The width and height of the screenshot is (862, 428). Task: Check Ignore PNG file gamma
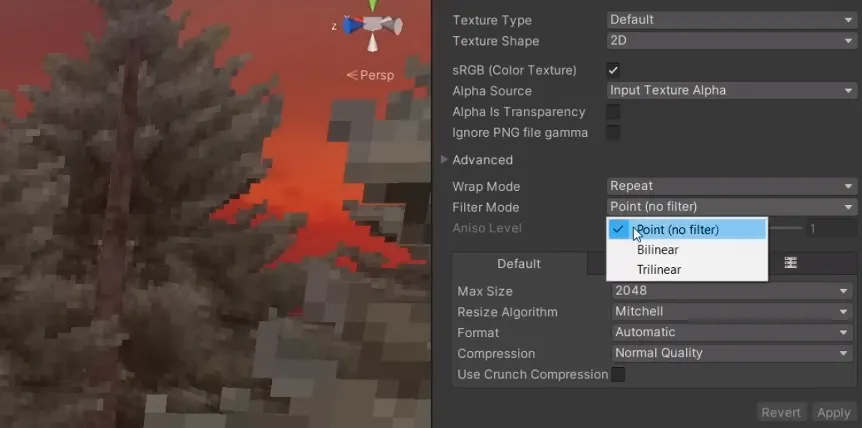[614, 132]
